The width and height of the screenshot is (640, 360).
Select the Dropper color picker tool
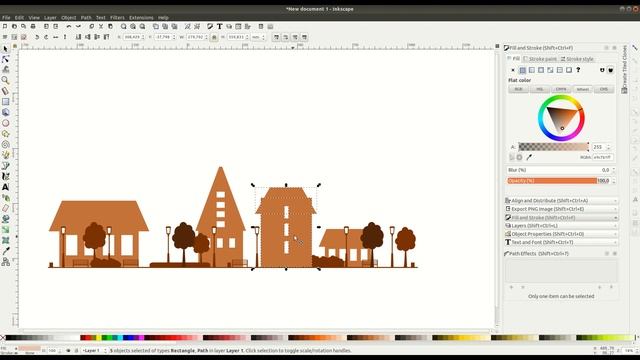click(x=5, y=251)
